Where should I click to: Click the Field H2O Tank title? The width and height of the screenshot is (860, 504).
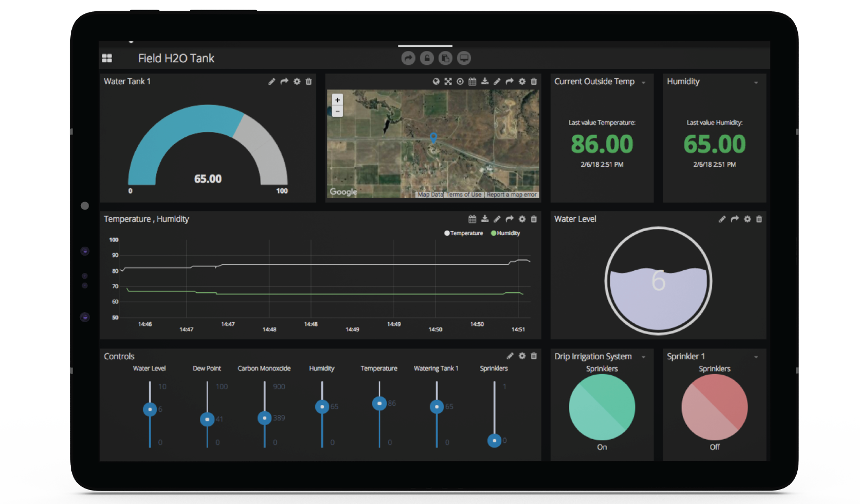177,58
